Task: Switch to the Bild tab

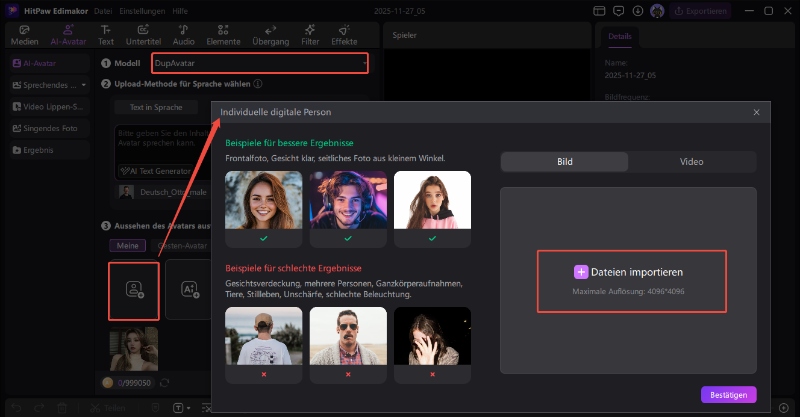Action: coord(564,162)
